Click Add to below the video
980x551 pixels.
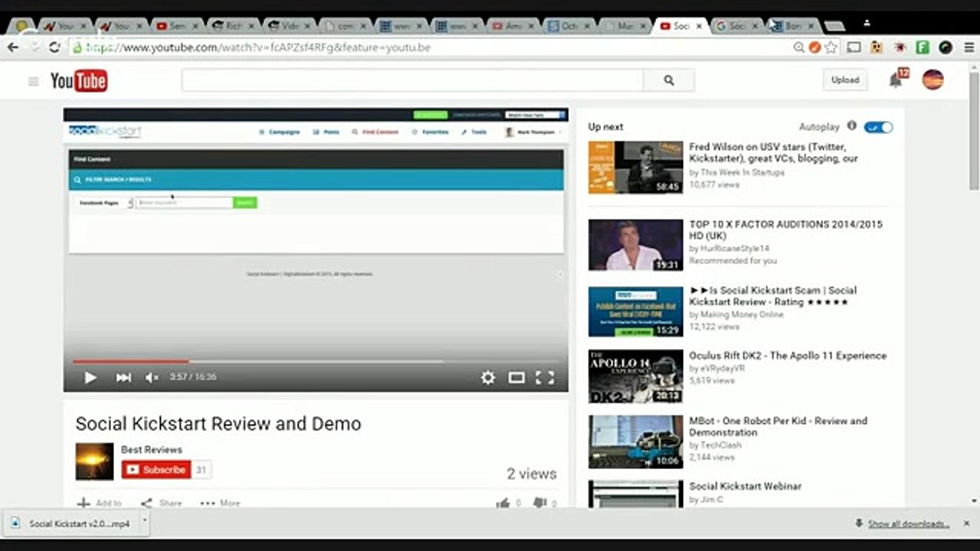coord(100,503)
